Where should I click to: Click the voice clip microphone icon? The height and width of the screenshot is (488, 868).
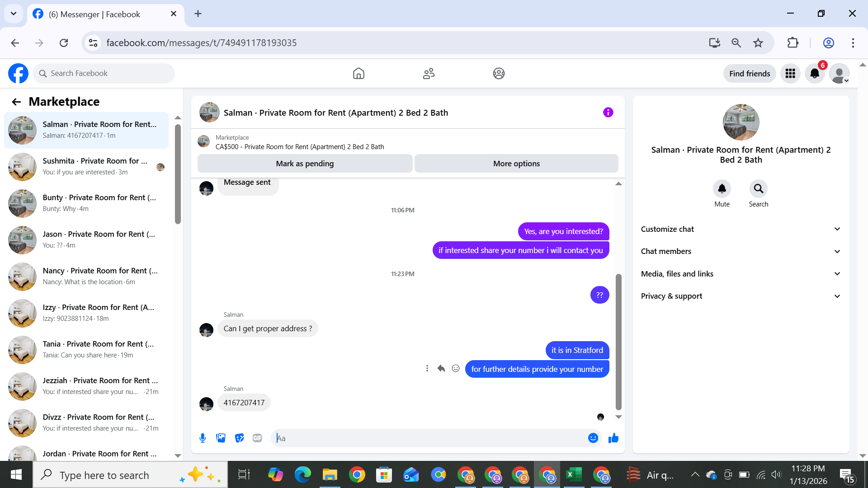click(x=203, y=438)
